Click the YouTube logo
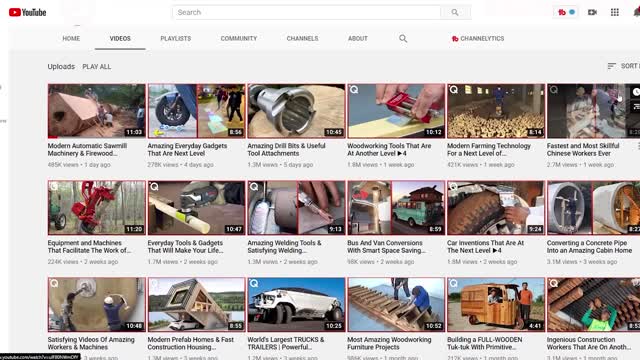The image size is (640, 360). [27, 12]
